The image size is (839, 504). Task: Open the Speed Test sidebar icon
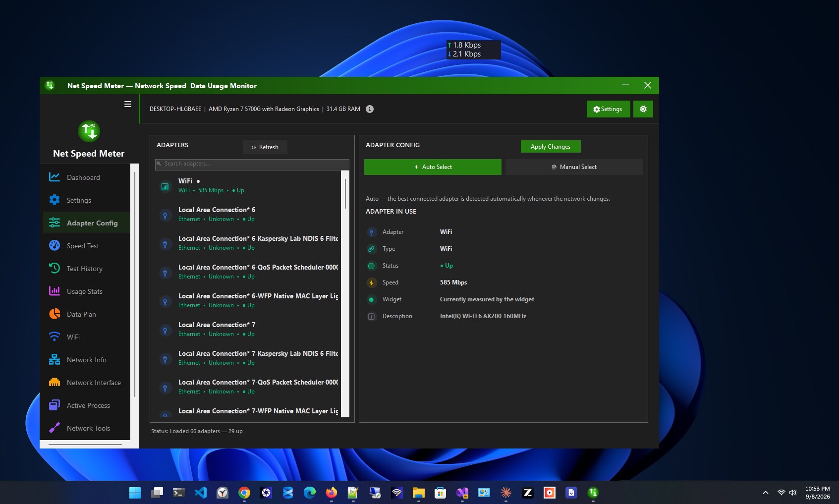click(x=55, y=245)
